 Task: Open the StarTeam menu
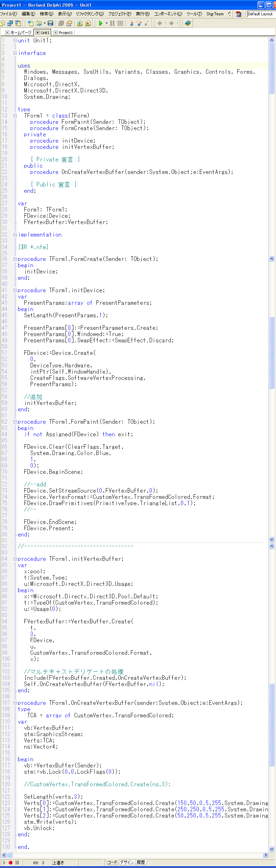click(x=215, y=14)
